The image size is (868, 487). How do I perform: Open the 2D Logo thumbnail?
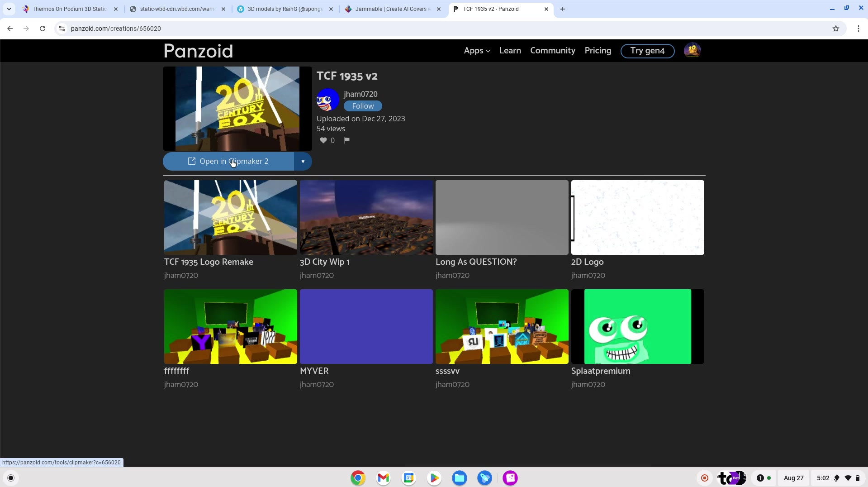coord(638,218)
